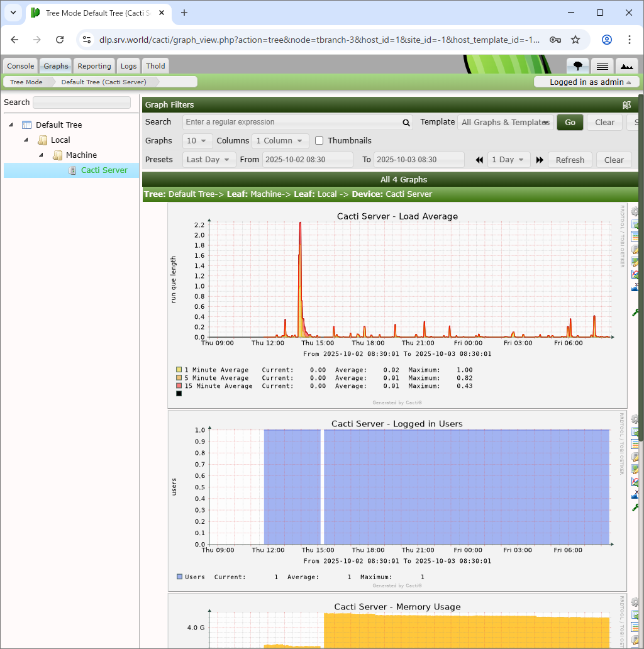The image size is (644, 649).
Task: Collapse the Default Tree node
Action: pyautogui.click(x=11, y=125)
